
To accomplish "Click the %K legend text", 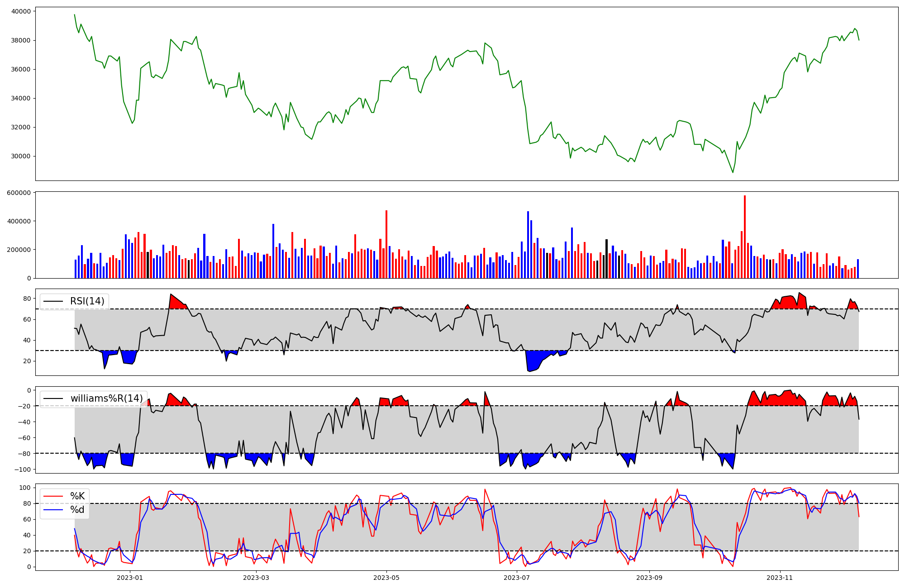I will (x=77, y=496).
